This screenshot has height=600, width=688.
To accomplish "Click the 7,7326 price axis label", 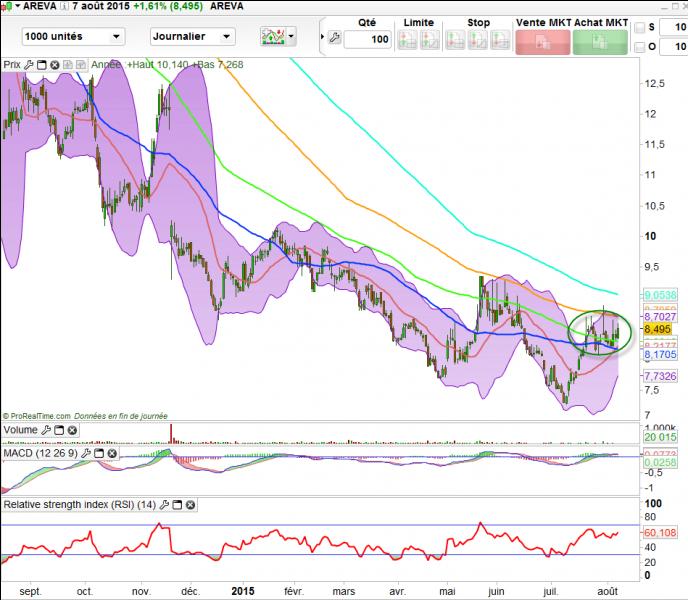I will pyautogui.click(x=660, y=376).
